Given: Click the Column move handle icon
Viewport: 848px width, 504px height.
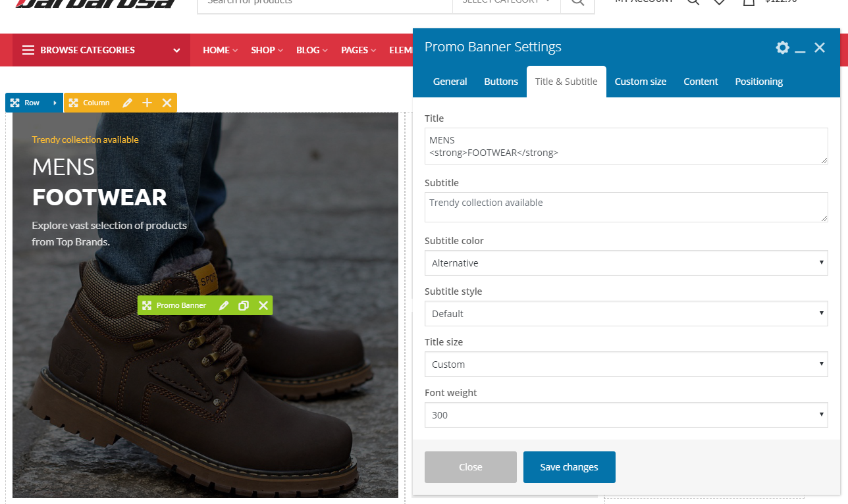Looking at the screenshot, I should pos(73,103).
